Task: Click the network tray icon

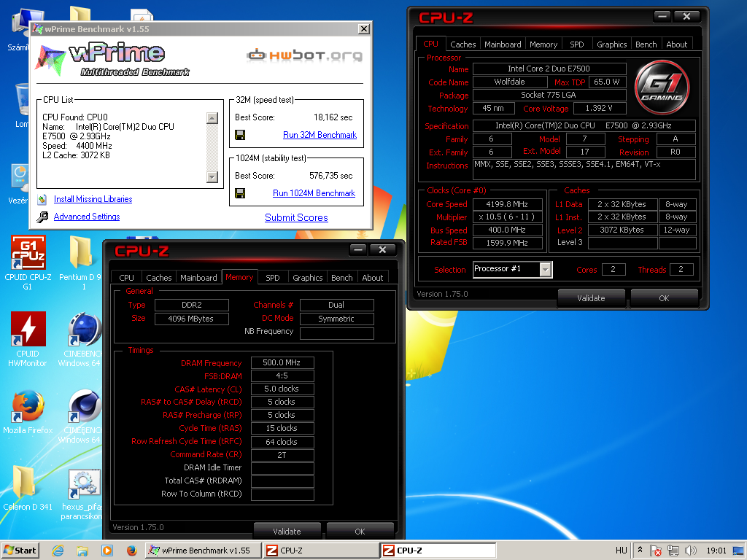Action: pyautogui.click(x=673, y=551)
